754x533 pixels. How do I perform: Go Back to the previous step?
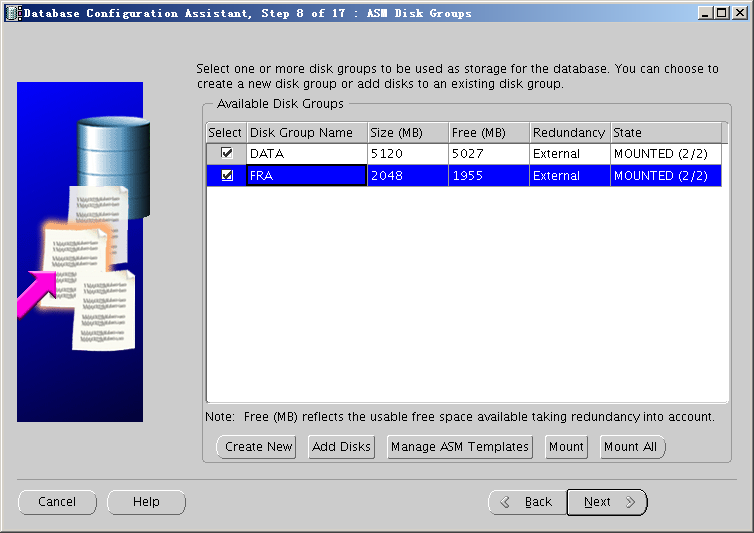point(527,502)
